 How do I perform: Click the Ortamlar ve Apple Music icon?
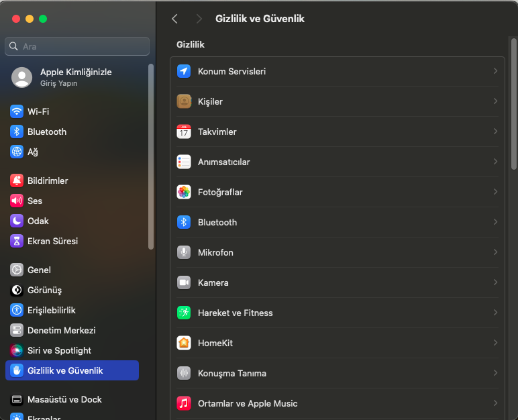[184, 403]
